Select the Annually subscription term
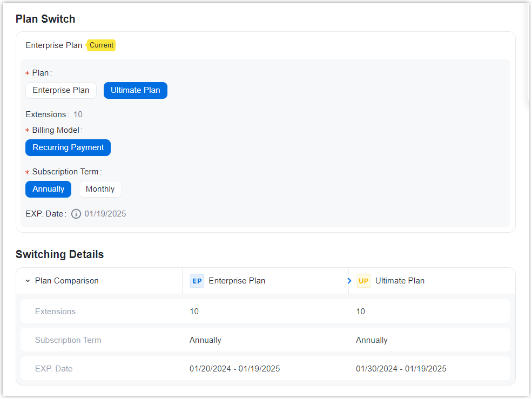The image size is (532, 399). 48,189
